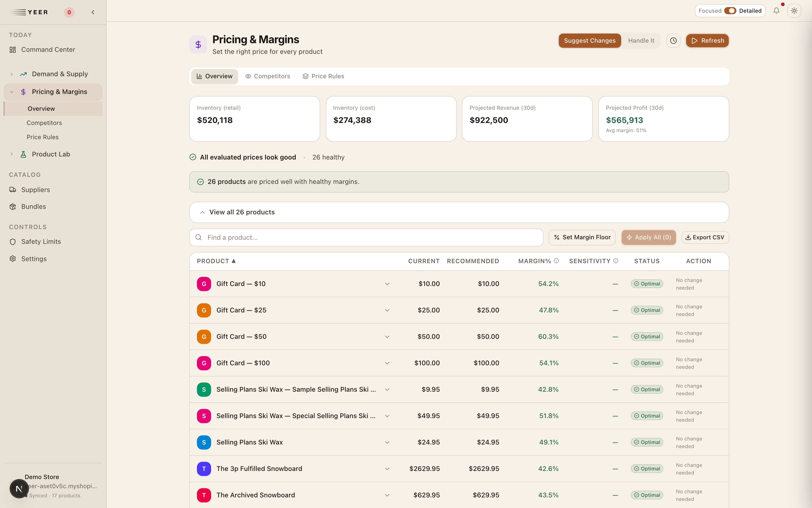Viewport: 812px width, 508px height.
Task: Click Gift Card $25 orange avatar
Action: coord(204,310)
